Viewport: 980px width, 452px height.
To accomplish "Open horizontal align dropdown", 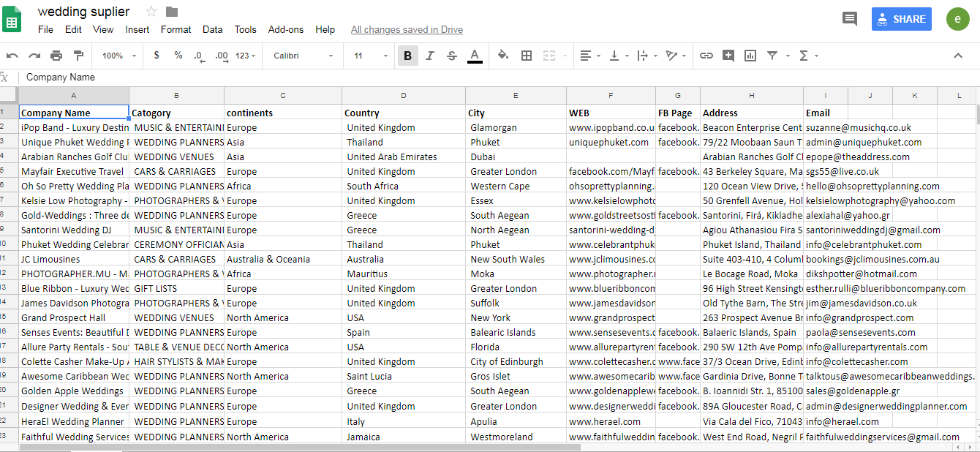I will (590, 56).
